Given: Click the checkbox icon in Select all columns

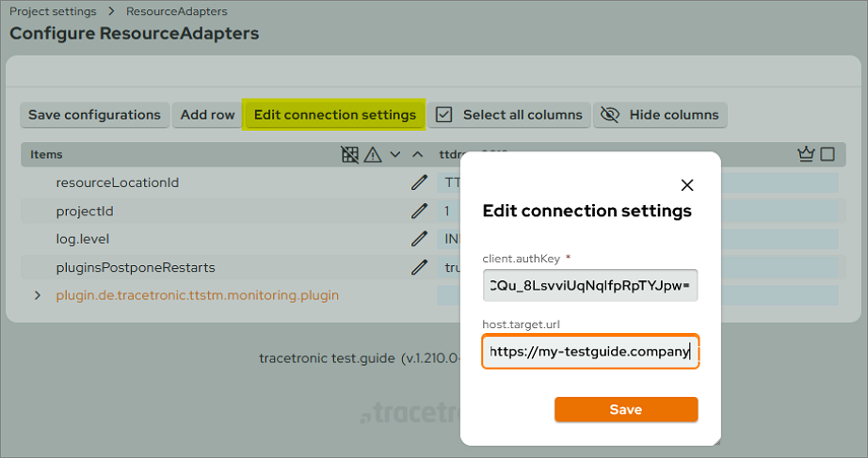Looking at the screenshot, I should click(x=444, y=115).
